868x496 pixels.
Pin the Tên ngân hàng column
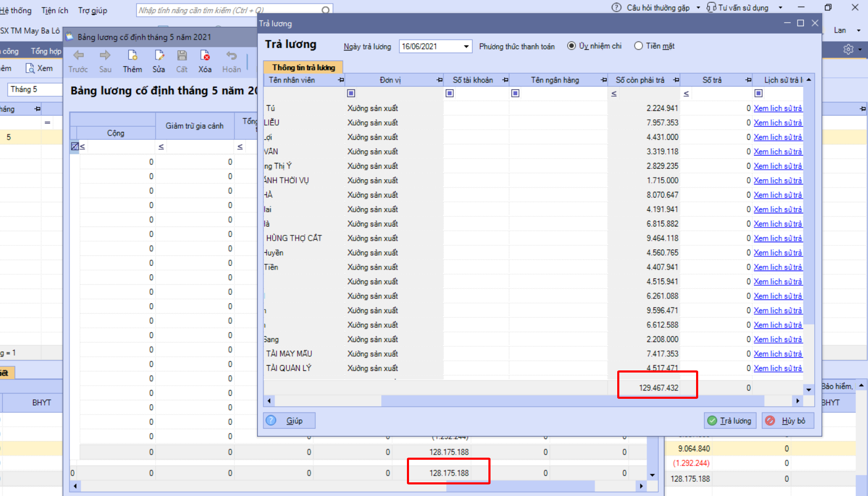[604, 80]
